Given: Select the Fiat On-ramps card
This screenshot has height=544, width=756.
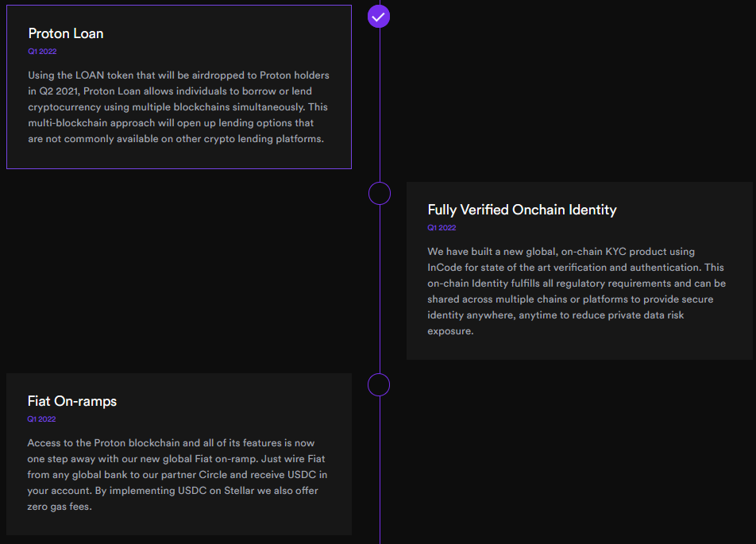Looking at the screenshot, I should (x=179, y=453).
